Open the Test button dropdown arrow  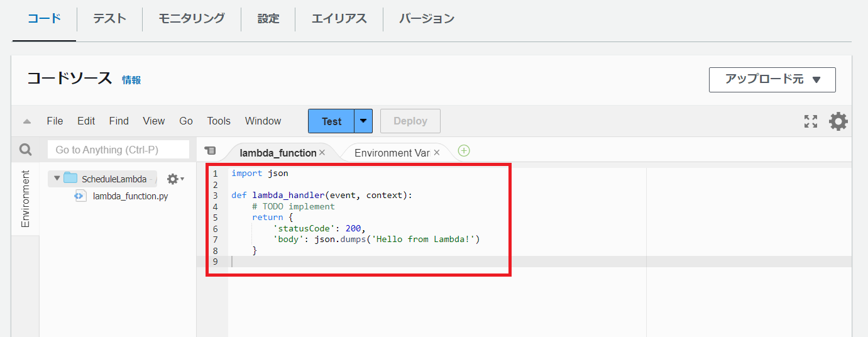(363, 121)
